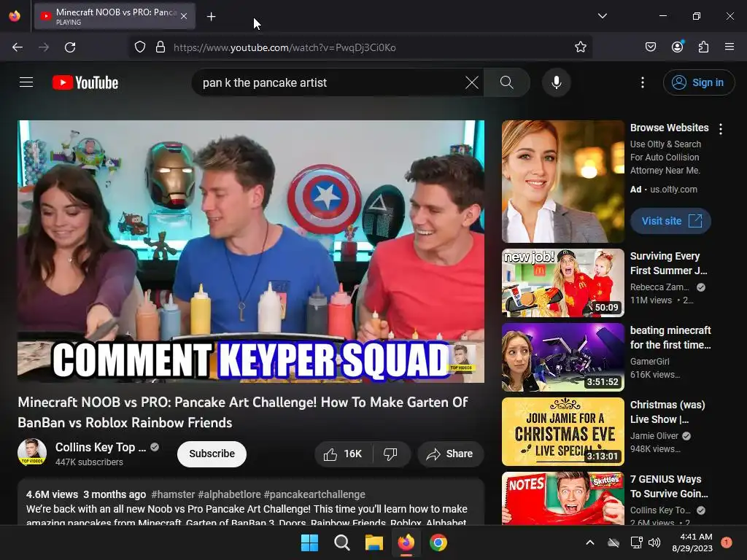Open the Firefox application menu
This screenshot has height=560, width=747.
(729, 47)
